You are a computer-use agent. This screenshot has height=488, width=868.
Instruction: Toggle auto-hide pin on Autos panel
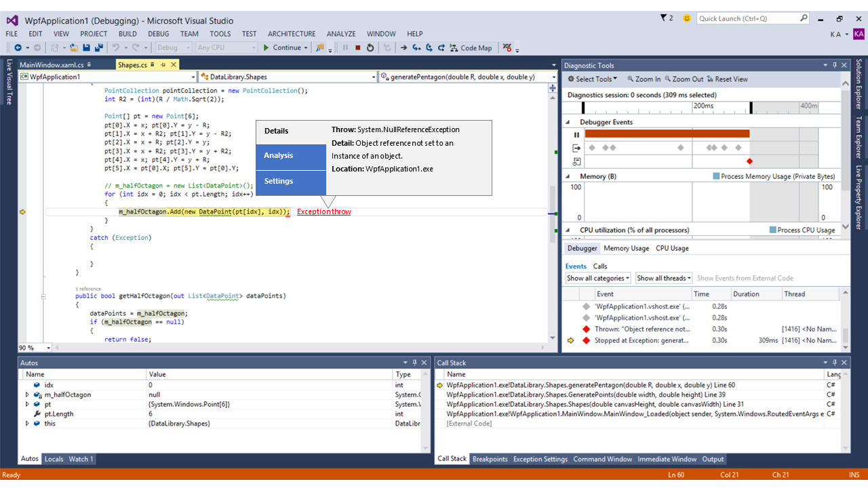pyautogui.click(x=414, y=363)
